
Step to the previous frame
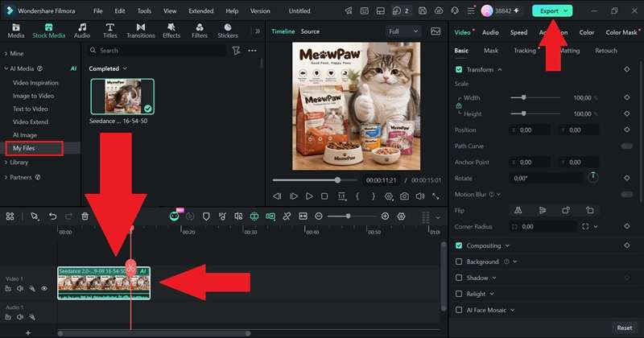coord(277,196)
